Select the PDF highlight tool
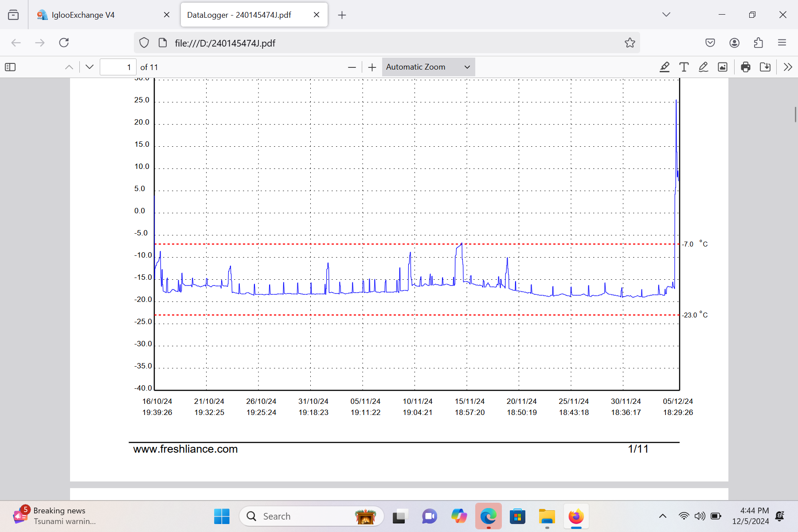Image resolution: width=798 pixels, height=532 pixels. [x=664, y=67]
